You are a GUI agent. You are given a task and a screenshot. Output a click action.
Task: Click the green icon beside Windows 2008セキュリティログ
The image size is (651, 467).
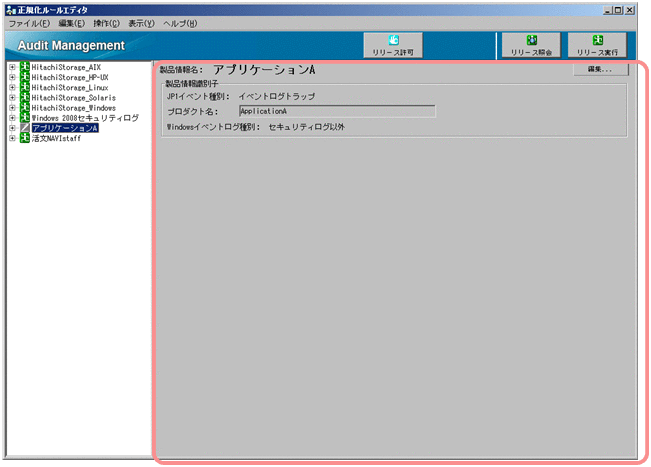point(25,117)
